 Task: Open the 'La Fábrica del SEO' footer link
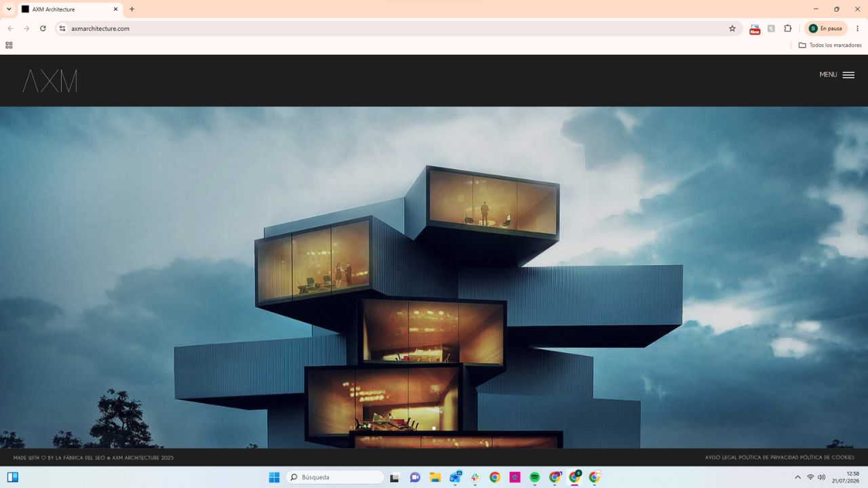point(80,458)
